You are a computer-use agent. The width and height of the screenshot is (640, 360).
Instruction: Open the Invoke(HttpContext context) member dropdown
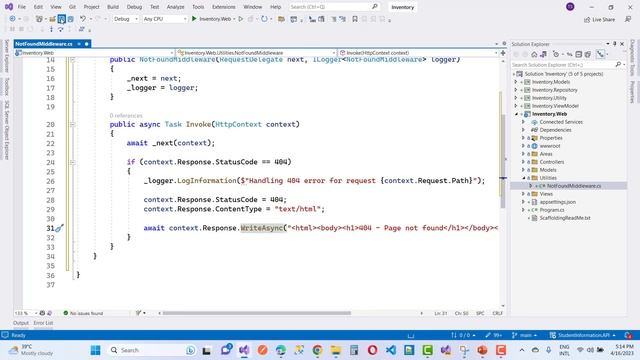pyautogui.click(x=419, y=53)
